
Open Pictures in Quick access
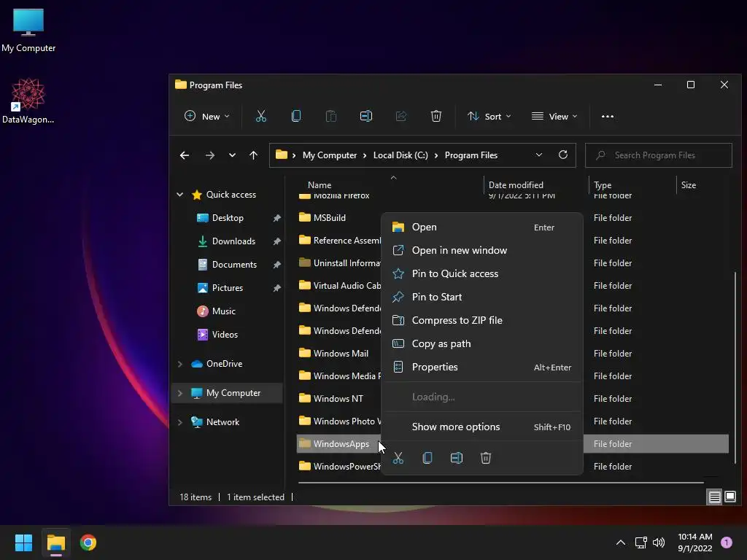228,288
